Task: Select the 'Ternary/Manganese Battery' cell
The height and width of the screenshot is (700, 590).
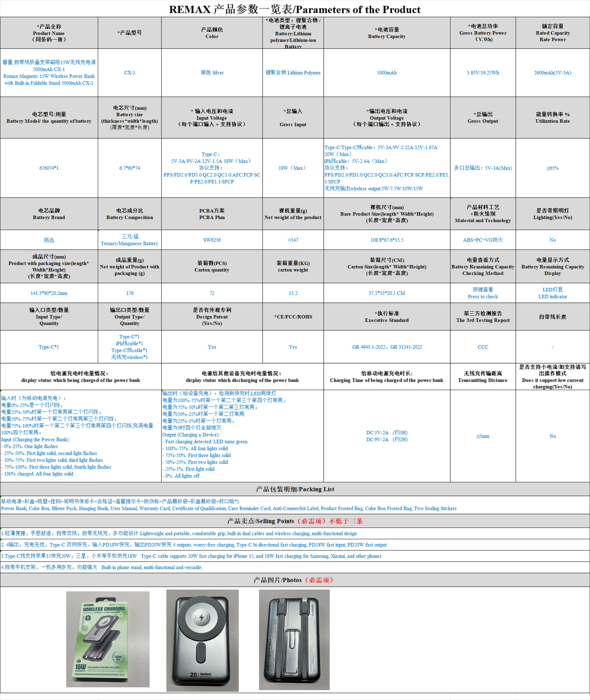Action: [x=130, y=240]
